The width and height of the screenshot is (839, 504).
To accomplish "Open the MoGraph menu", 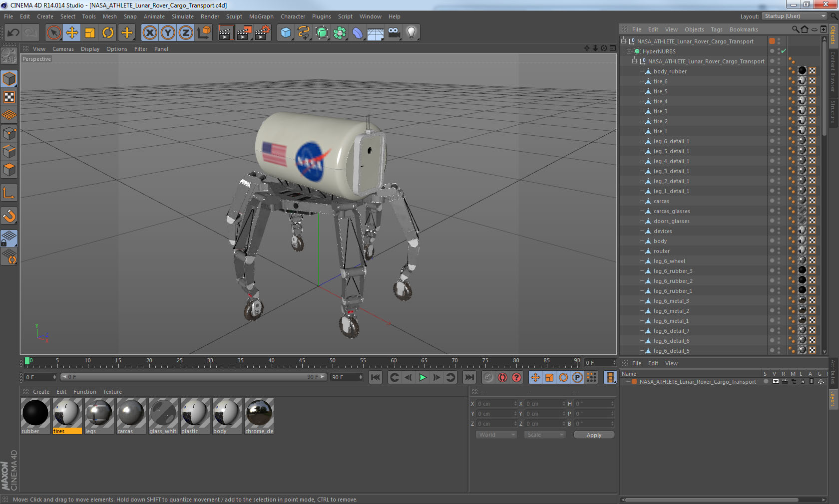I will (x=261, y=16).
